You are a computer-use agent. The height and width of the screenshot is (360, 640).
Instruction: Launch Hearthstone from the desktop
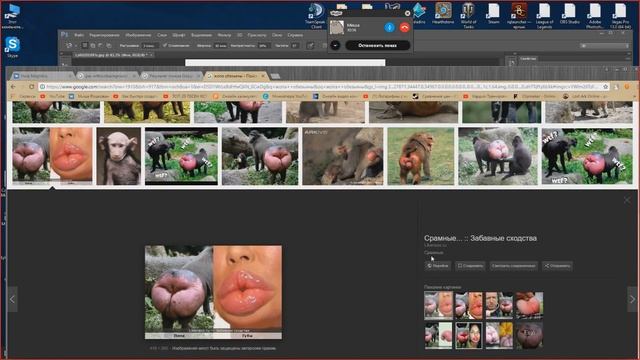(443, 13)
